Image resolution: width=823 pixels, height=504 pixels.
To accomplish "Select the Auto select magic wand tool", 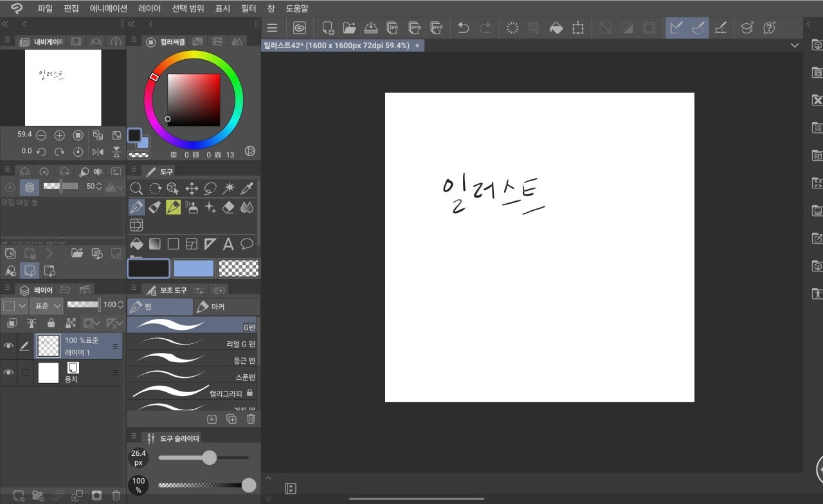I will click(x=228, y=188).
